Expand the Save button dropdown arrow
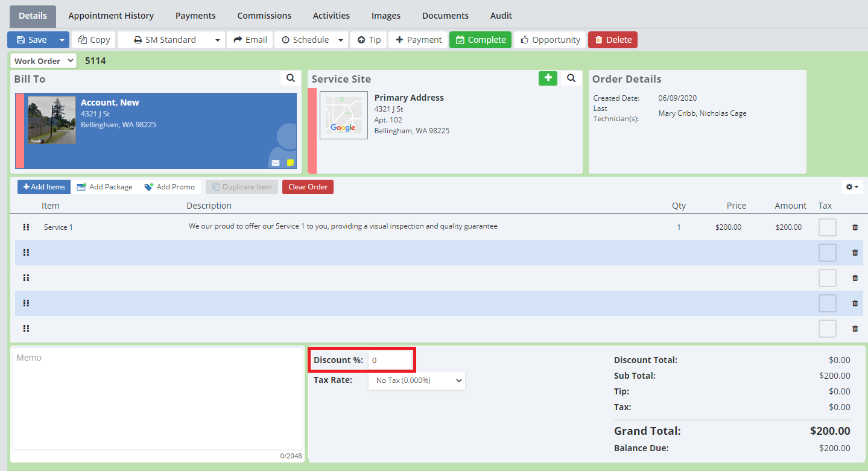 (62, 40)
